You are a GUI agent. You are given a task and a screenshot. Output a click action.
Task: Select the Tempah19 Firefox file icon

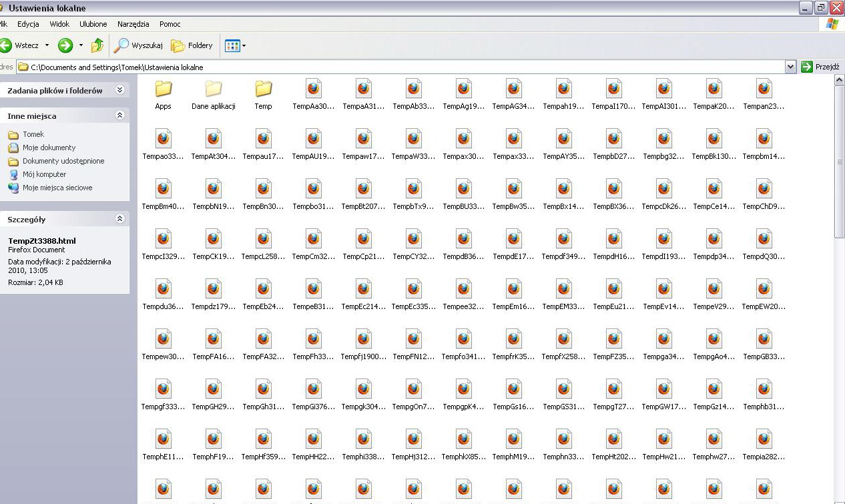click(564, 88)
